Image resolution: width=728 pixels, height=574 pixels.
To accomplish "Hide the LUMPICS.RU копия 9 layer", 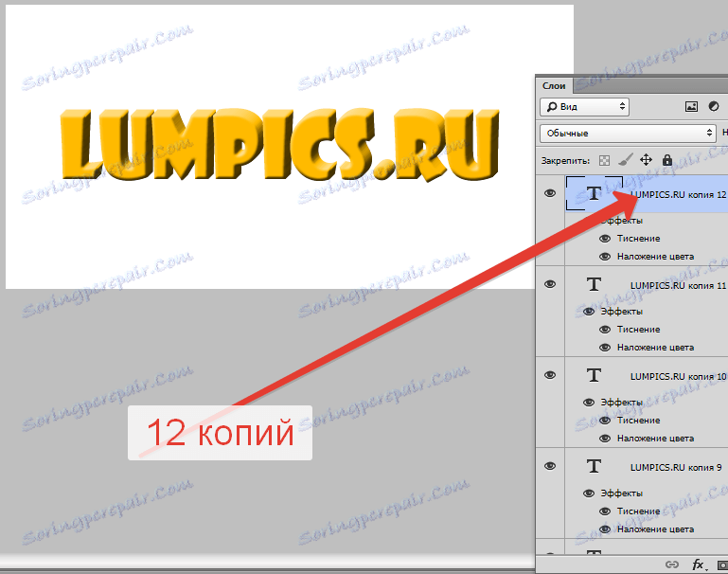I will pyautogui.click(x=550, y=466).
